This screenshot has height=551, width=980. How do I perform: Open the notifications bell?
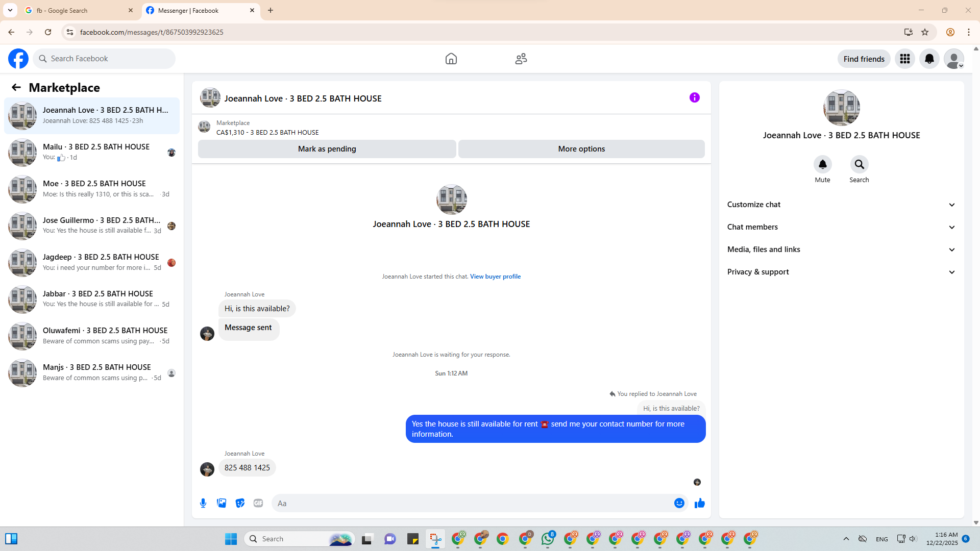(929, 59)
